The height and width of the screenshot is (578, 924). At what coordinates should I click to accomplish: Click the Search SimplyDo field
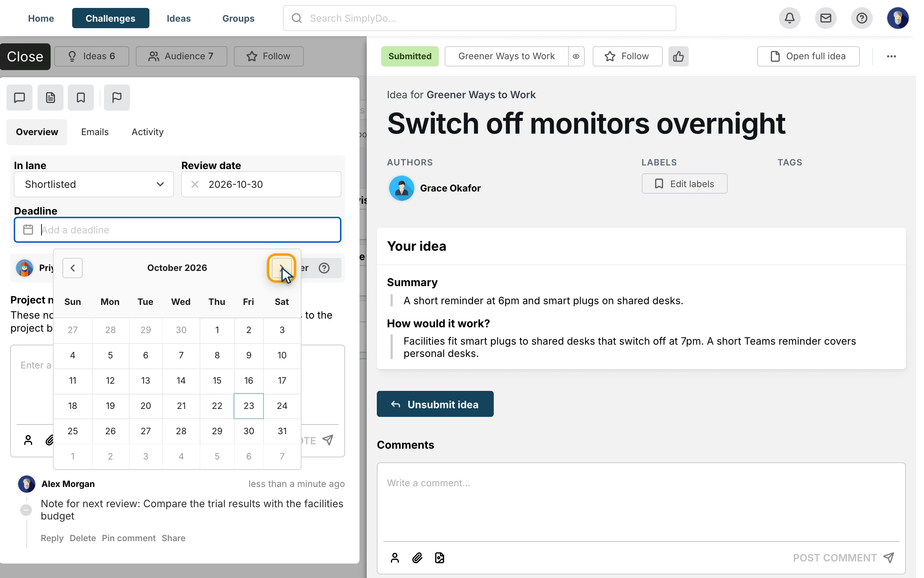479,18
